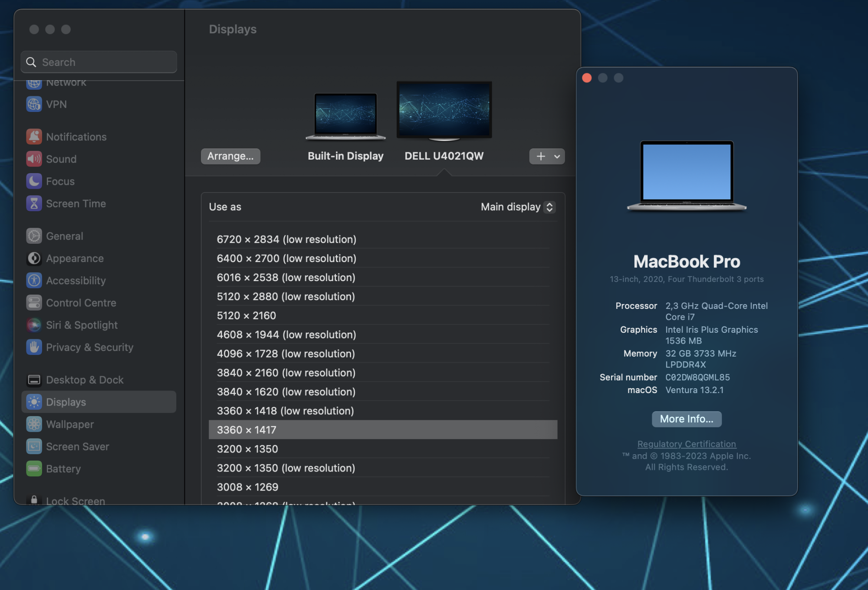Click the VPN globe icon
The height and width of the screenshot is (590, 868).
[x=34, y=104]
